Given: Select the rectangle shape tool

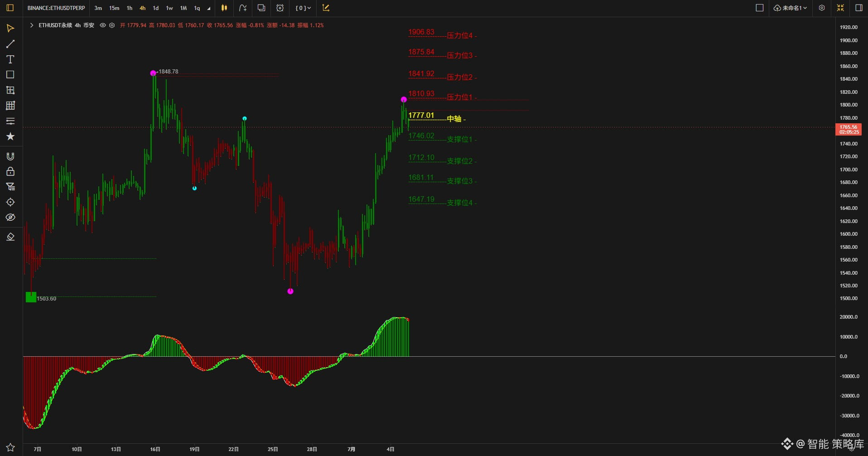Looking at the screenshot, I should 10,75.
